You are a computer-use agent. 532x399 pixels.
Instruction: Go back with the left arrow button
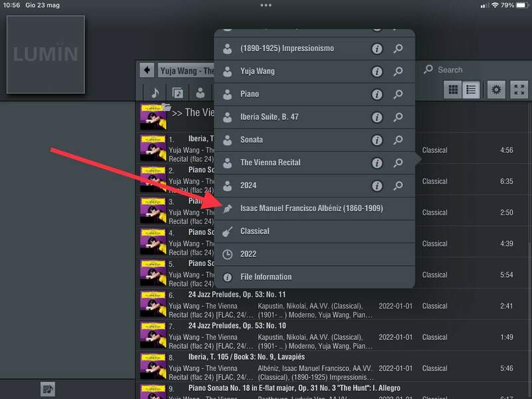[x=147, y=70]
